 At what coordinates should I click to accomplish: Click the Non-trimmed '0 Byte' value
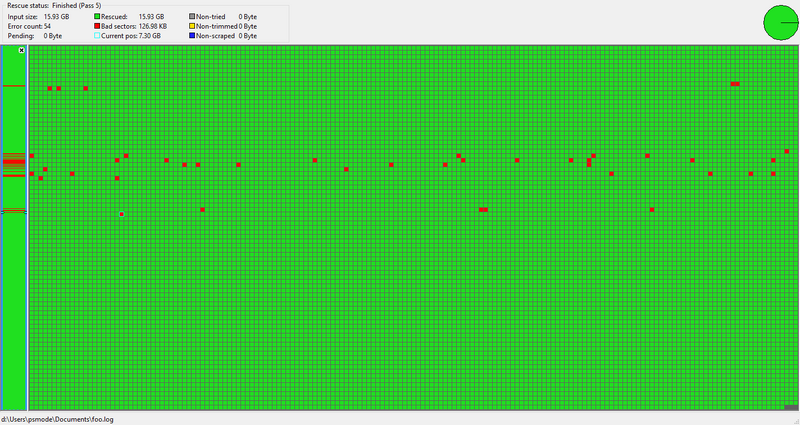[247, 26]
